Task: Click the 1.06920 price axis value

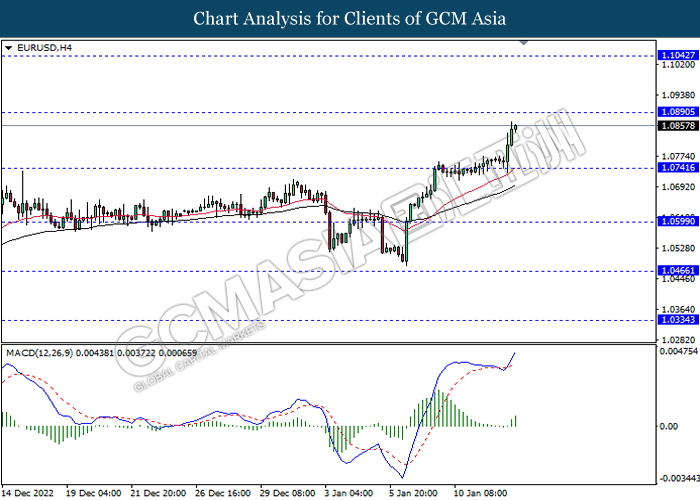Action: pos(678,187)
